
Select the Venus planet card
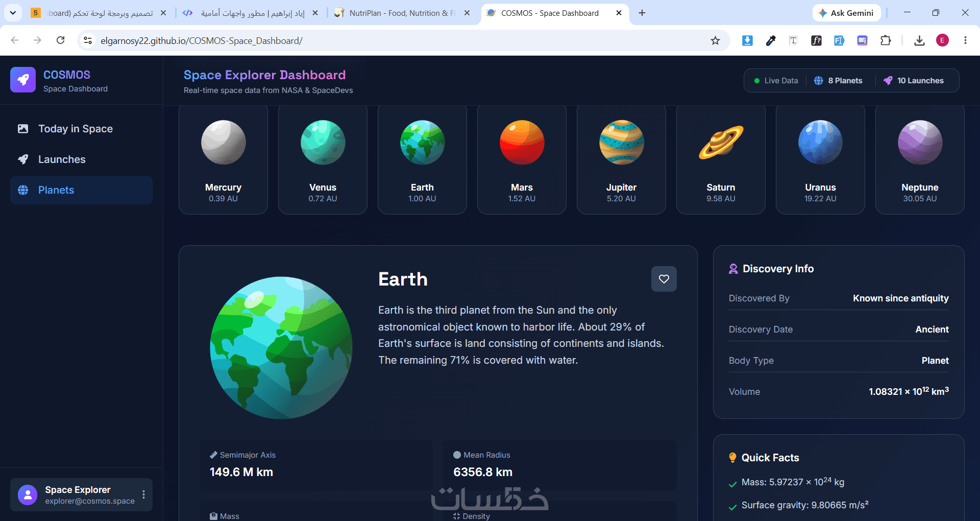323,159
